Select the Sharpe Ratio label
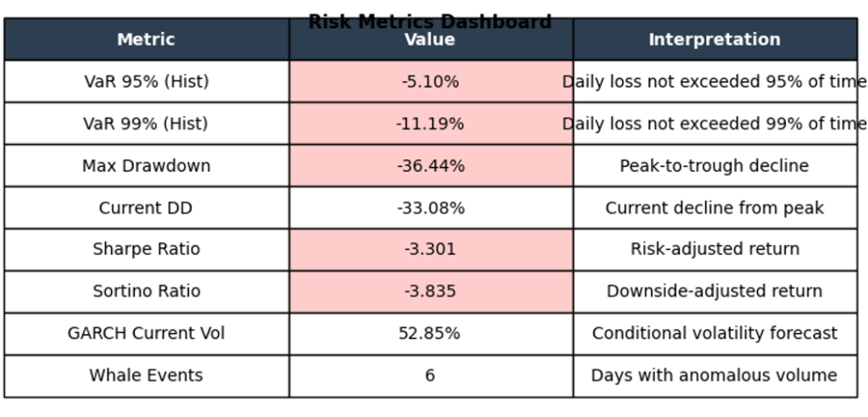 coord(146,250)
